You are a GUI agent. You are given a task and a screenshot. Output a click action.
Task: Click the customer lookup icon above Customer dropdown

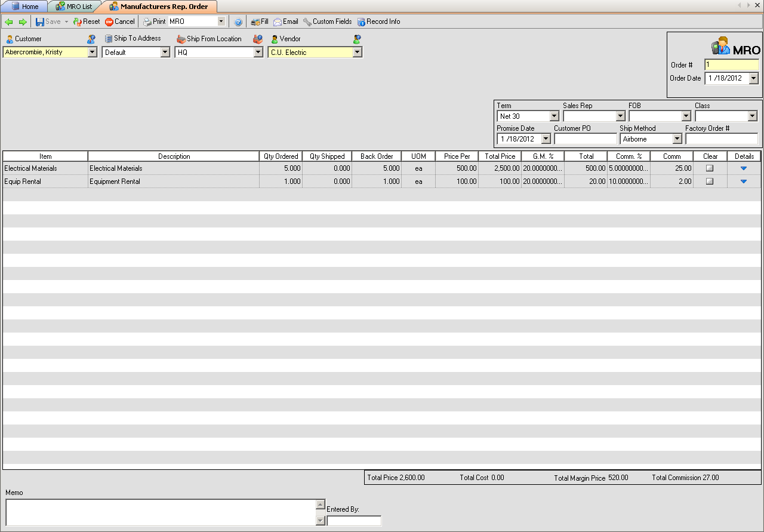pyautogui.click(x=91, y=39)
